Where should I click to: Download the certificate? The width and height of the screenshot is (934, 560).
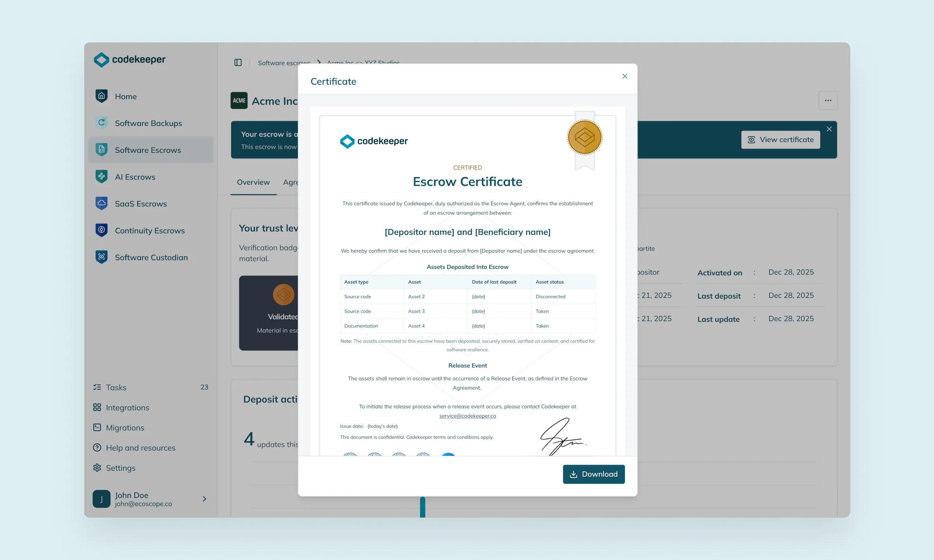(594, 474)
